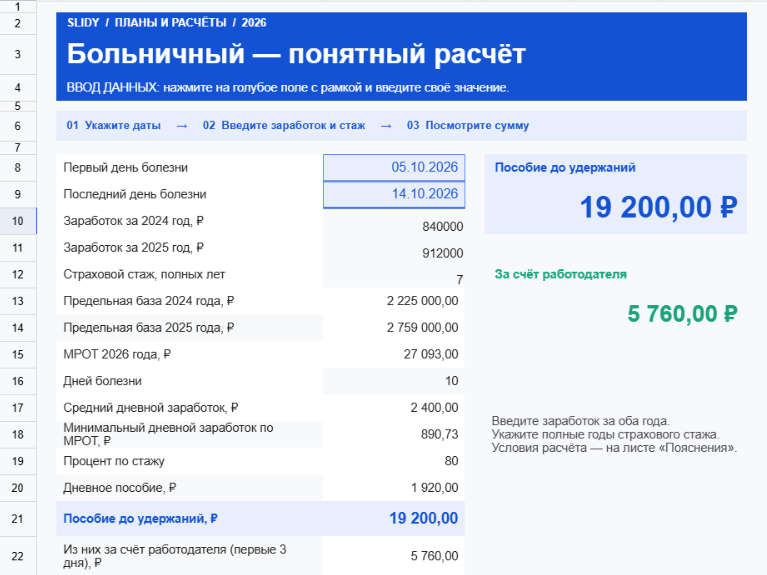The width and height of the screenshot is (767, 575).
Task: Click the label 'Страховой стаж, полных лет'
Action: coord(144,274)
